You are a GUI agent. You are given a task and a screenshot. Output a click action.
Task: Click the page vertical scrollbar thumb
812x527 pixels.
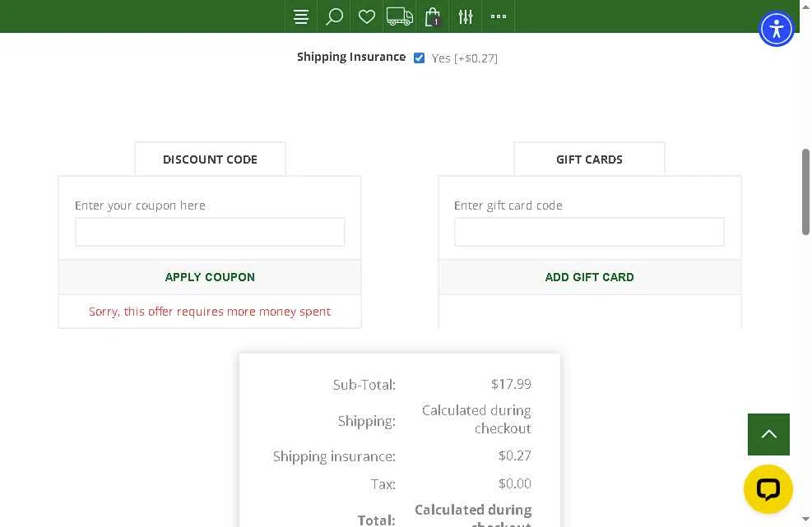pos(805,192)
